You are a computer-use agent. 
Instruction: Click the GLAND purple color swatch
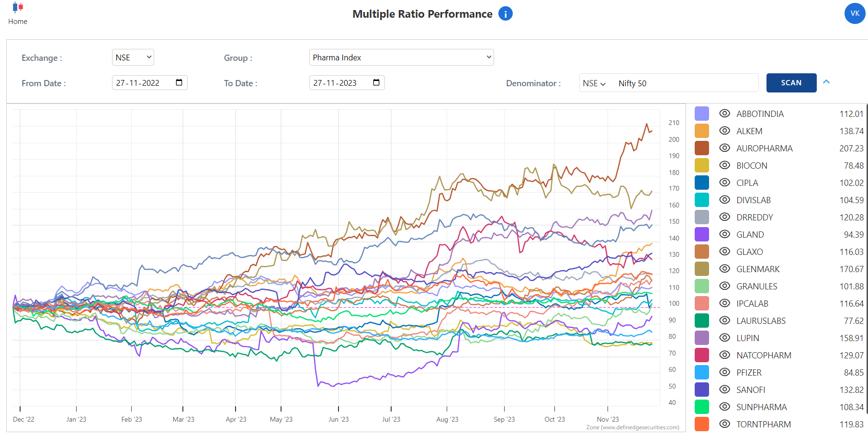pyautogui.click(x=702, y=234)
